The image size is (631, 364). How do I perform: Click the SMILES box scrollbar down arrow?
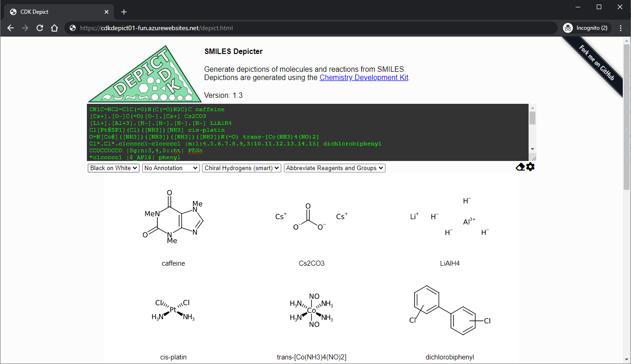pyautogui.click(x=532, y=149)
